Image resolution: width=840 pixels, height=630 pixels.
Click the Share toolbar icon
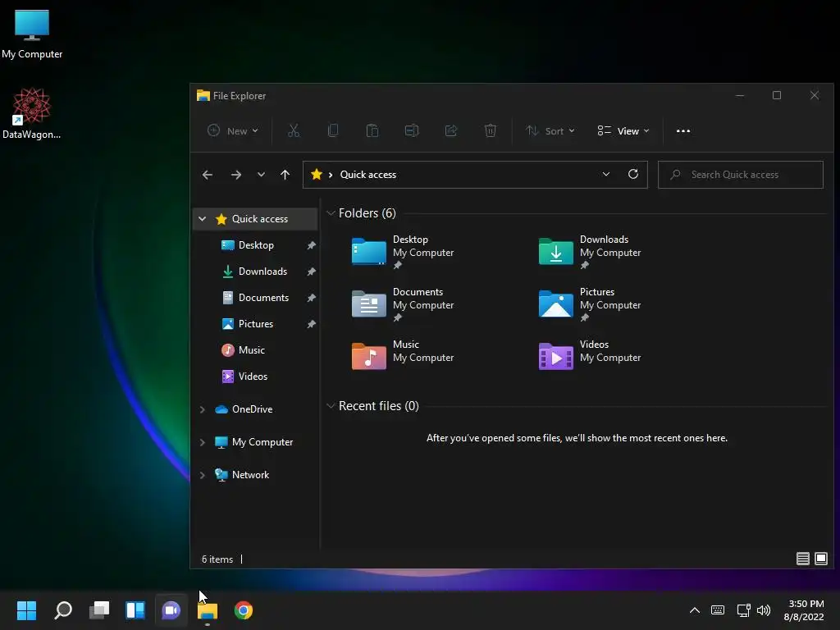[451, 130]
